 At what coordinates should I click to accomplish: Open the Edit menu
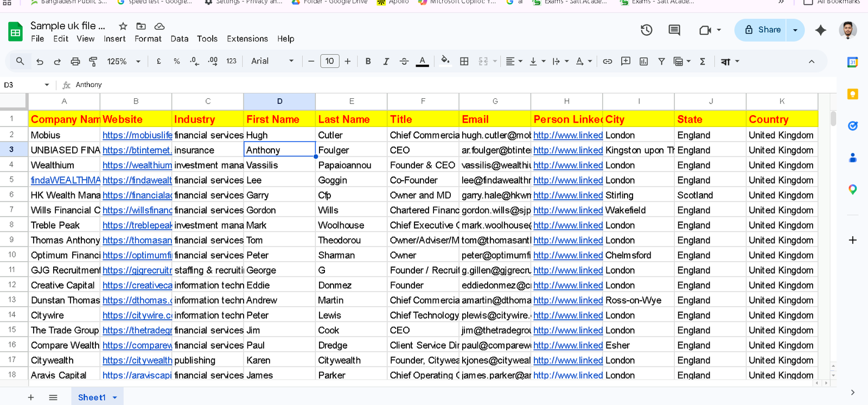click(x=61, y=39)
